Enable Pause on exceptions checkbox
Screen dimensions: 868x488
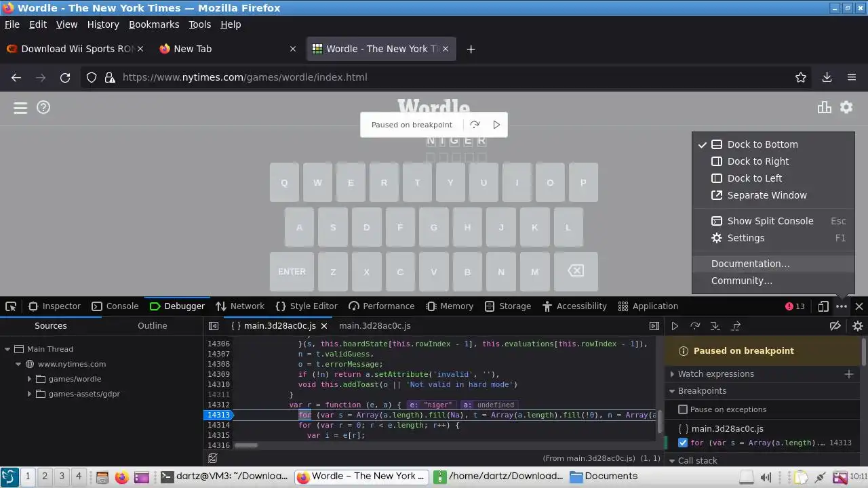(683, 409)
